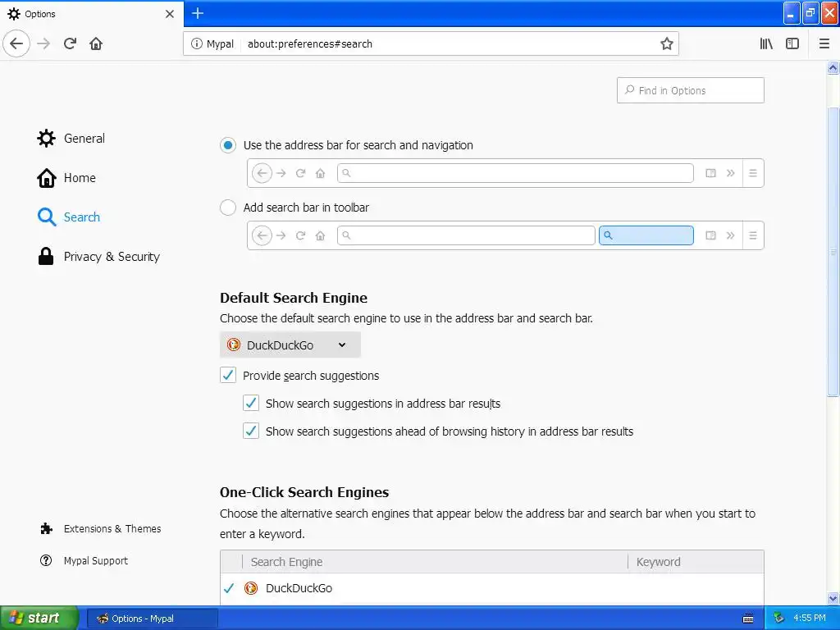Click the 4:55 PM clock

coord(810,619)
